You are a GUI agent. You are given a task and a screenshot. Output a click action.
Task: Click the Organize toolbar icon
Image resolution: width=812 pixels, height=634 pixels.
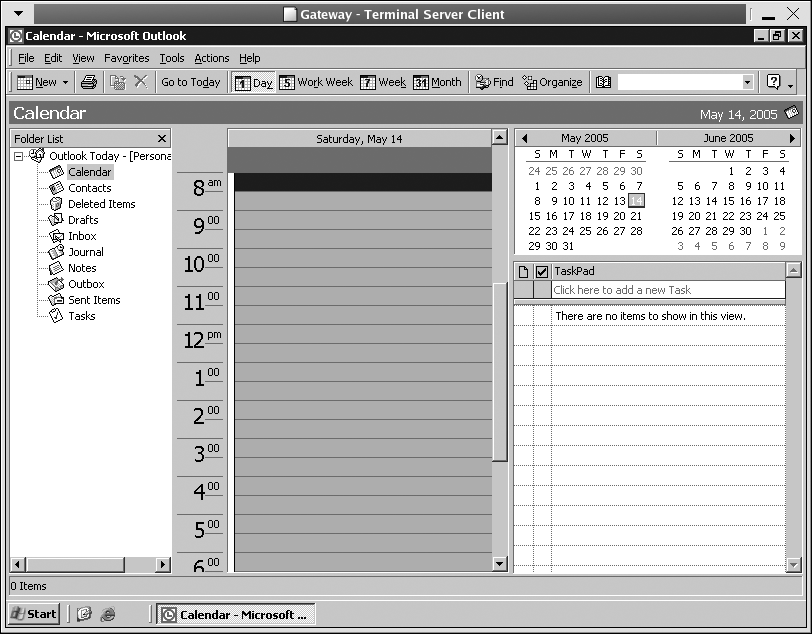(x=552, y=82)
